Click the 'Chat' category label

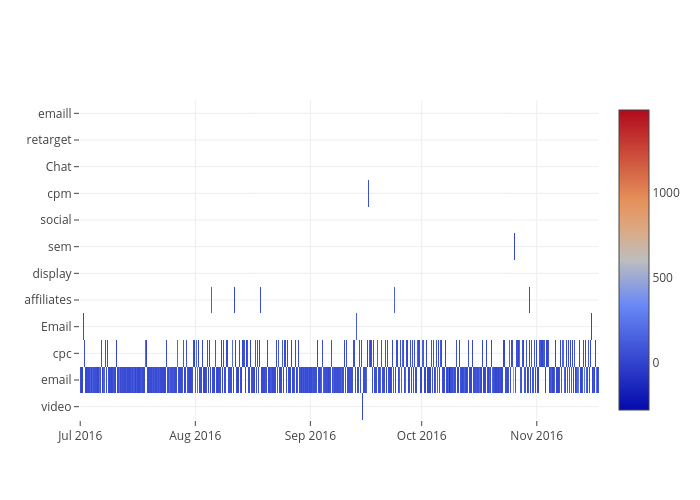[58, 166]
